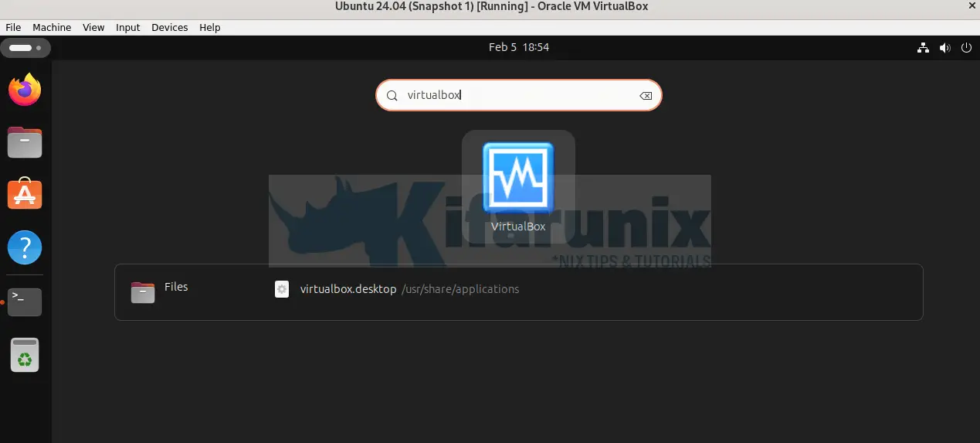Clear the search field text
980x443 pixels.
645,96
